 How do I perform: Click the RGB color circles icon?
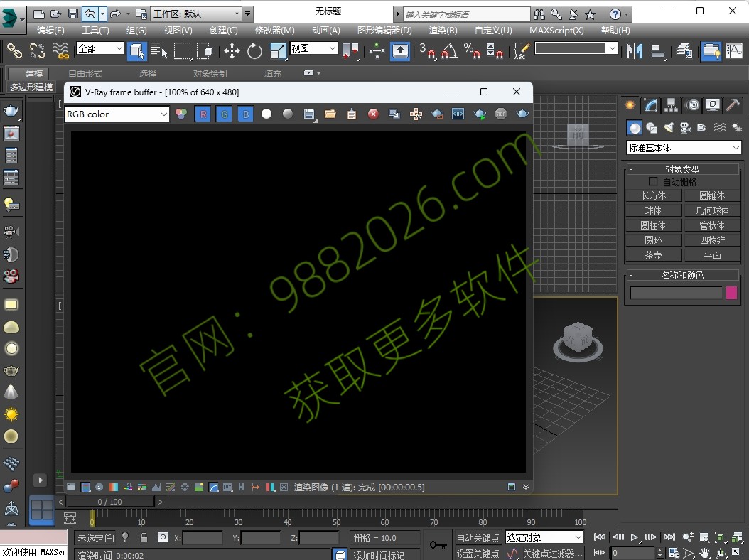(x=181, y=114)
